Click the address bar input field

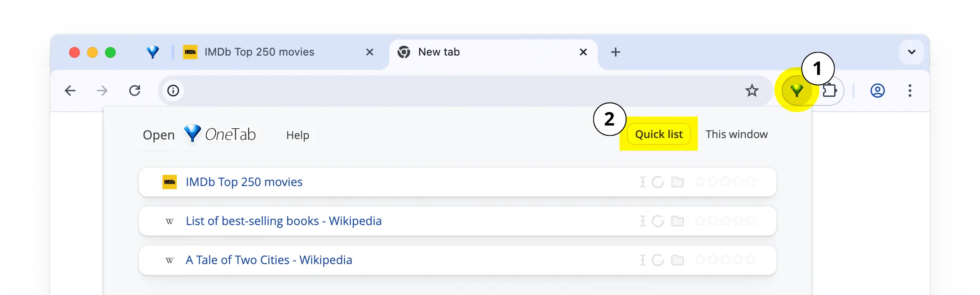(x=449, y=91)
